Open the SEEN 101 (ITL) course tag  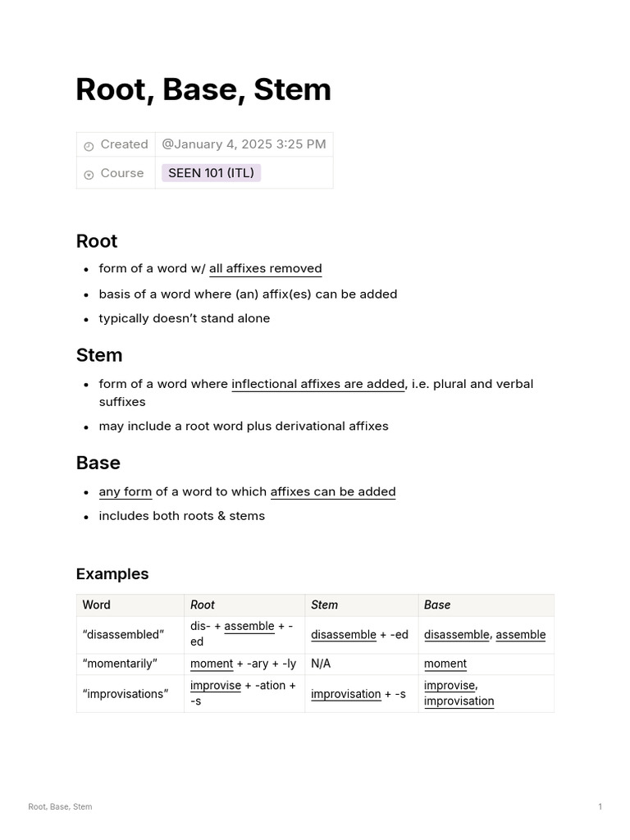[x=211, y=173]
